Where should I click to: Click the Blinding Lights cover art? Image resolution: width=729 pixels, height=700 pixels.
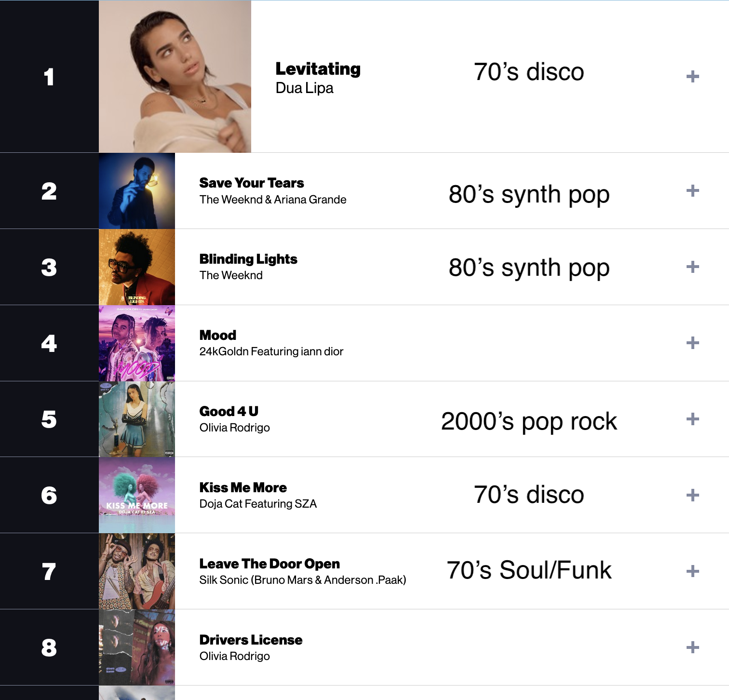pyautogui.click(x=137, y=267)
